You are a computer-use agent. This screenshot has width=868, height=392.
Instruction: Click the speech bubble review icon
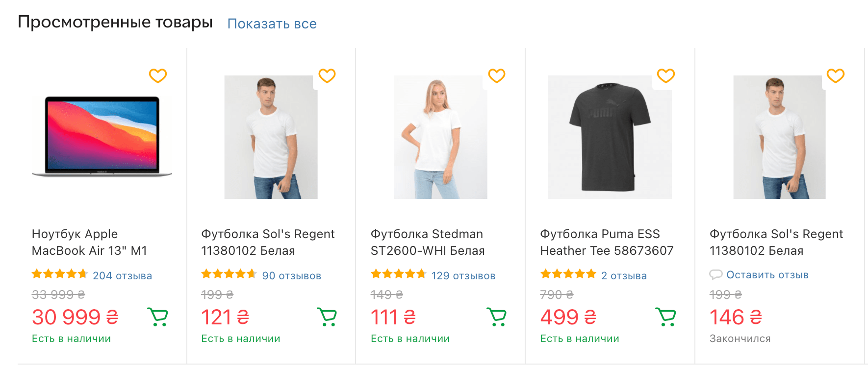pos(716,275)
